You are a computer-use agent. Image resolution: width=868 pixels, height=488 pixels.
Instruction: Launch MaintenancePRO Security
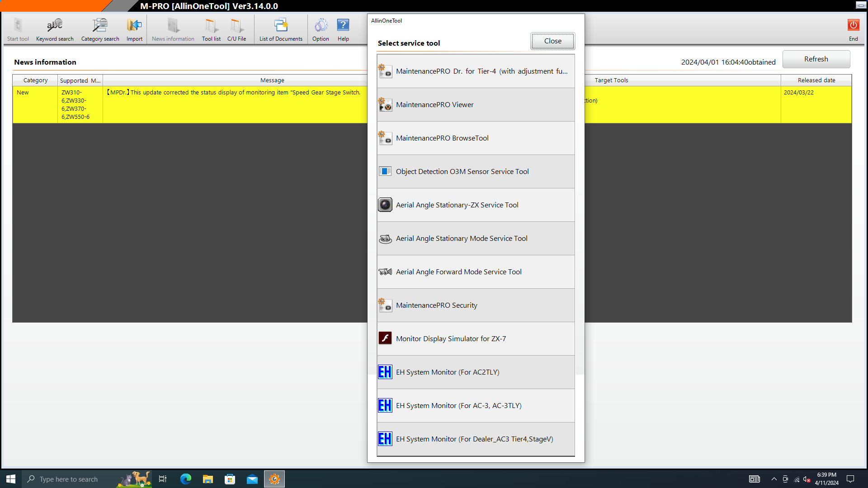476,305
